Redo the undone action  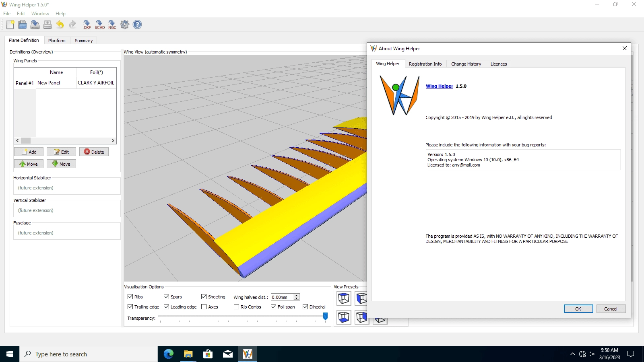(x=72, y=25)
